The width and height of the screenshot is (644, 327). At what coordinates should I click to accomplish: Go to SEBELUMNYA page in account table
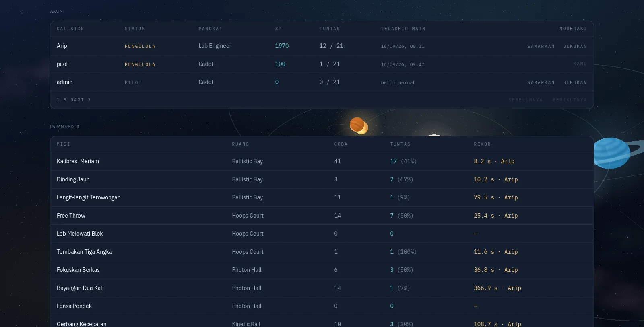pyautogui.click(x=525, y=100)
